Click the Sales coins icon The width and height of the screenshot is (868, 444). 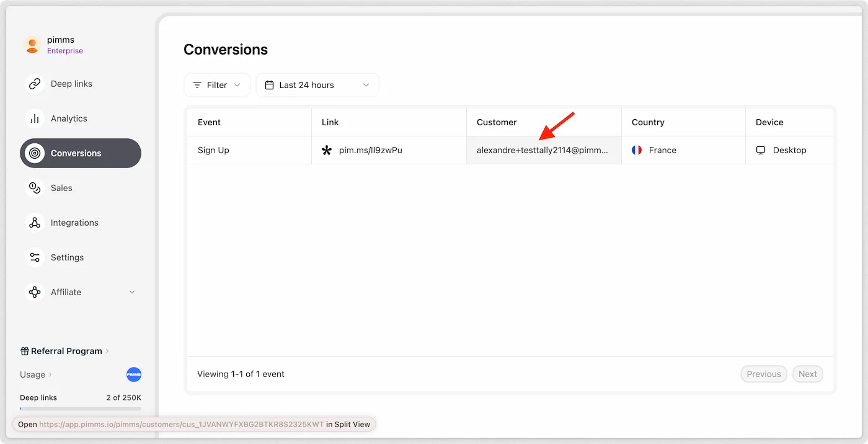(35, 188)
